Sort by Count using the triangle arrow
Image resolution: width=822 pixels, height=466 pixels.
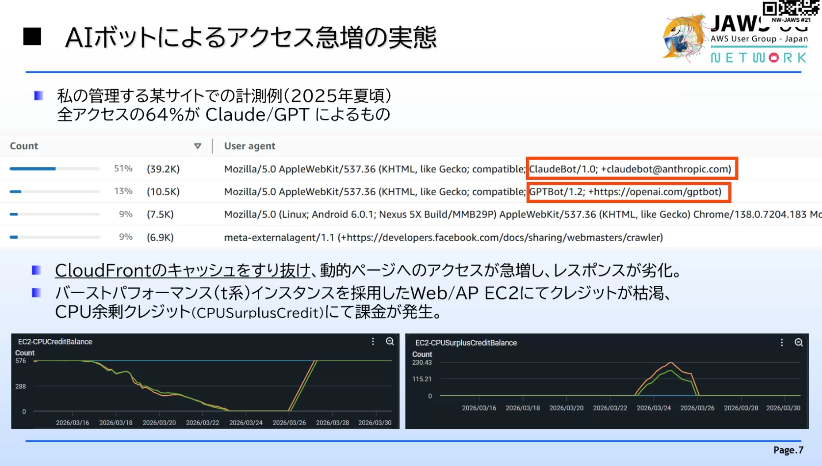click(x=198, y=146)
